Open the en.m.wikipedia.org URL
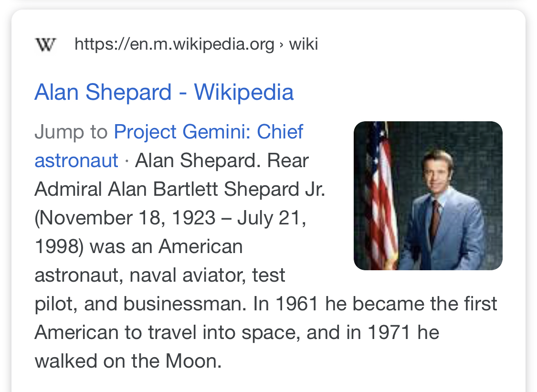This screenshot has width=537, height=392. click(x=174, y=44)
